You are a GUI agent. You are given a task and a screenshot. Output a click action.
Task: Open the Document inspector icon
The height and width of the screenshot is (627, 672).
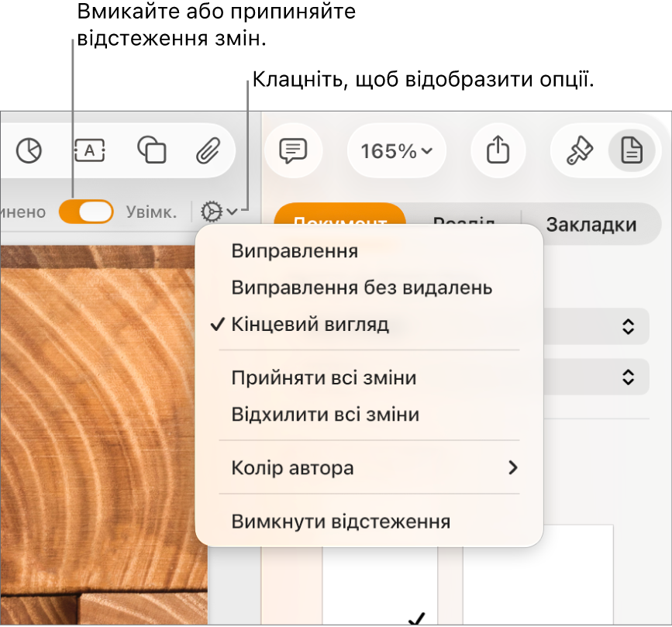[x=632, y=150]
